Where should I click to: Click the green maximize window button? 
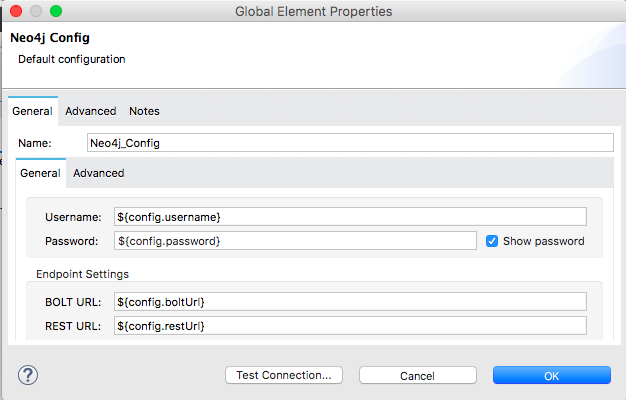(55, 12)
